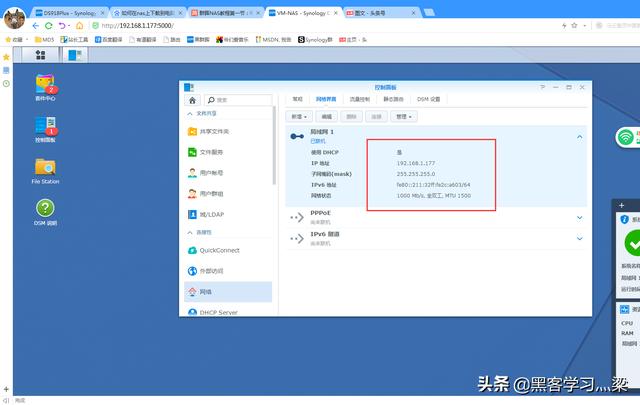Select IP address value 192.168.1.177
This screenshot has width=640, height=405.
(416, 163)
